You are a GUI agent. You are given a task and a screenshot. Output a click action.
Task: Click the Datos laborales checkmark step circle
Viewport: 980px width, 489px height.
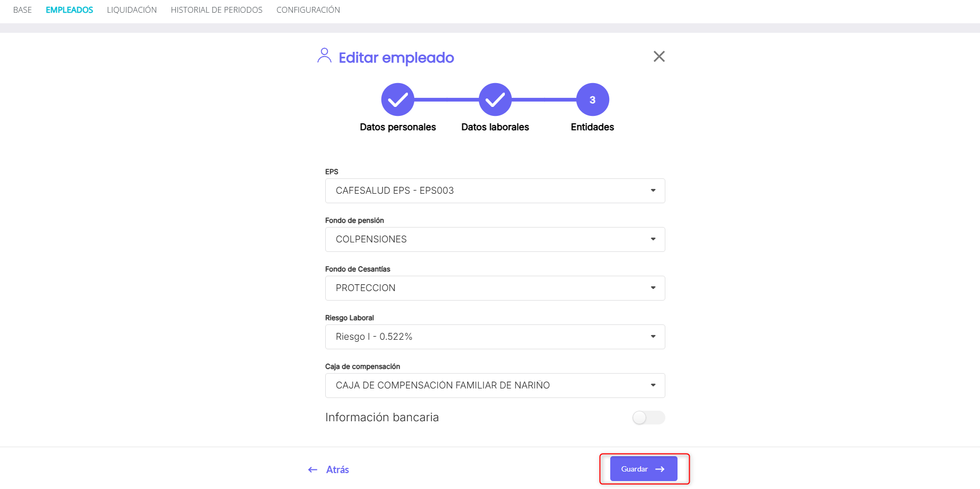click(x=495, y=99)
